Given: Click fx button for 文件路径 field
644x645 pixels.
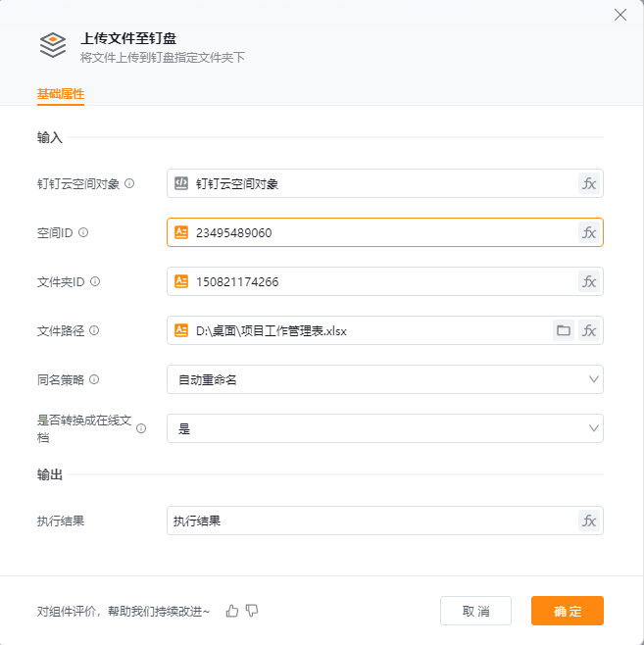Looking at the screenshot, I should point(589,330).
